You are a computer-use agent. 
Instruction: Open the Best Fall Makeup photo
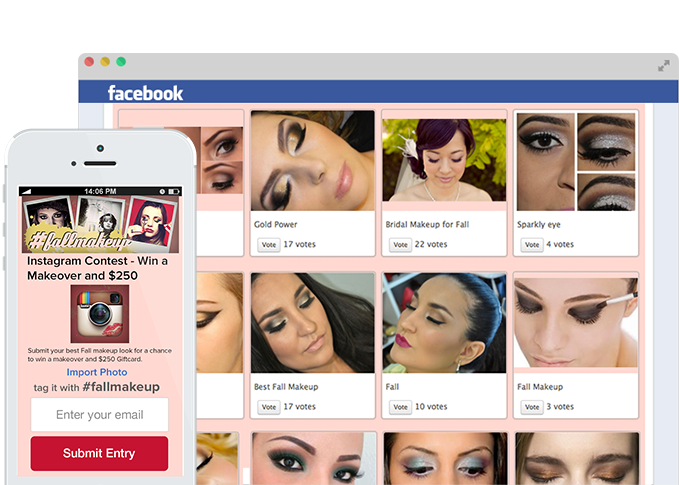coord(313,323)
